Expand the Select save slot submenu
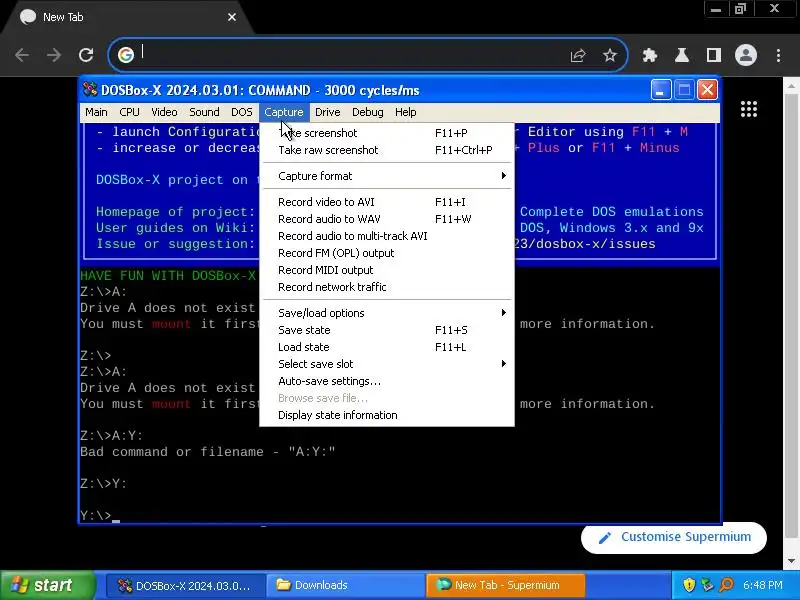Image resolution: width=800 pixels, height=600 pixels. point(387,364)
